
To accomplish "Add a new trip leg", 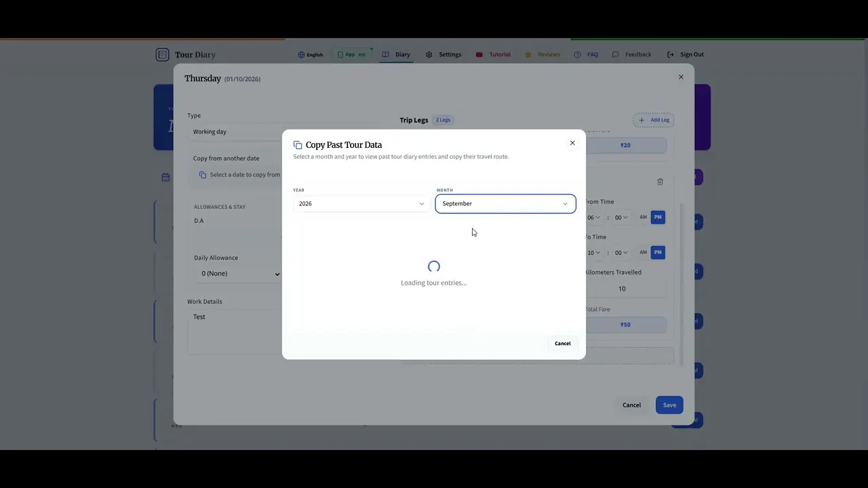I will coord(654,121).
